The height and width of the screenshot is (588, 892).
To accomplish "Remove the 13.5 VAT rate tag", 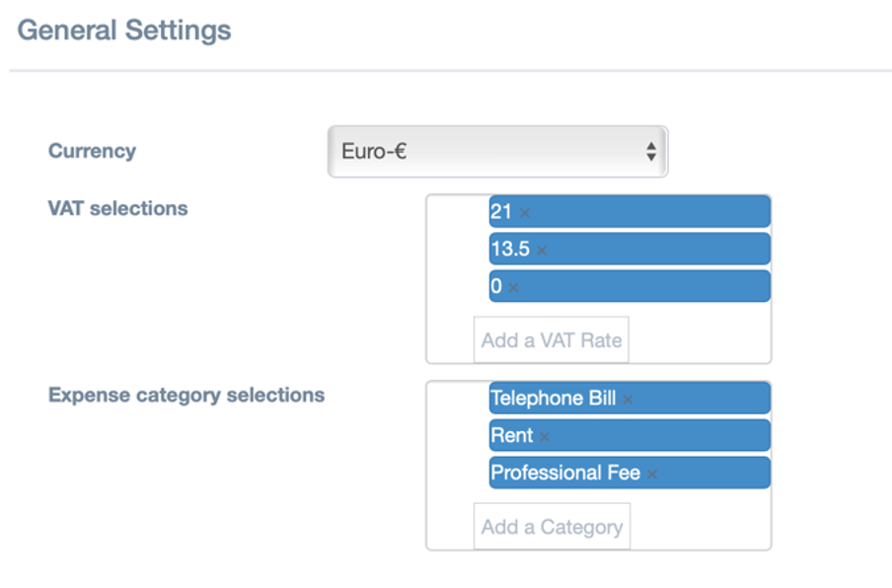I will click(542, 251).
